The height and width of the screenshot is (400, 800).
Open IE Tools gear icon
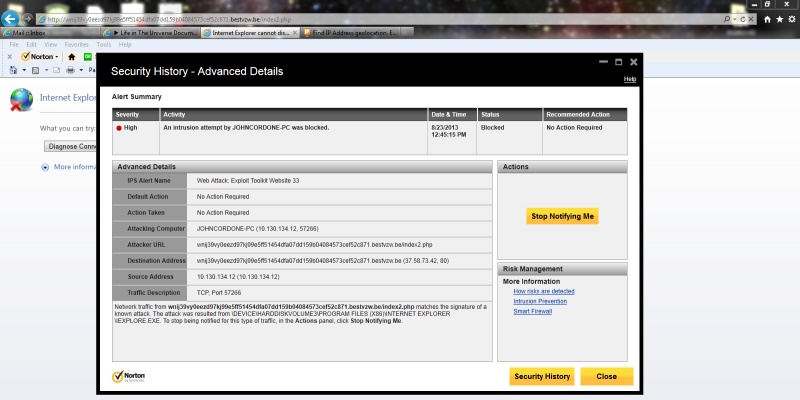(x=792, y=19)
